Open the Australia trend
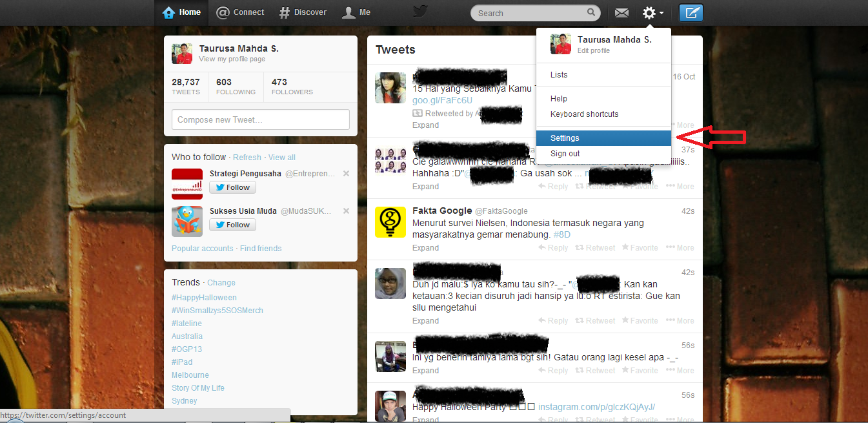868x423 pixels. point(187,336)
